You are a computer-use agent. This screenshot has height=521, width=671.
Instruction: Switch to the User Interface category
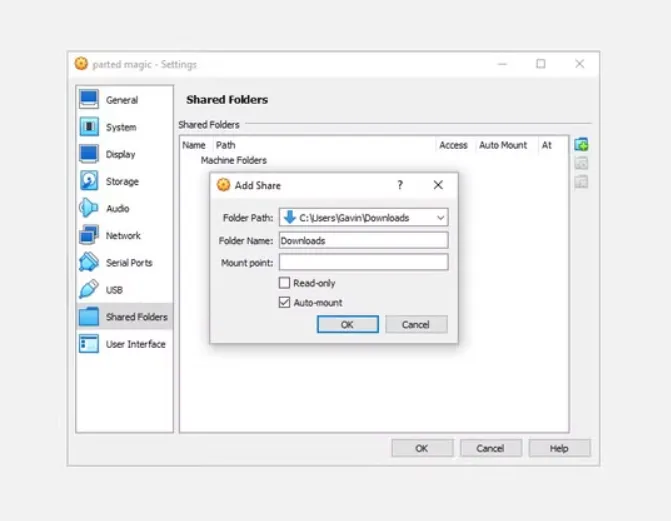[x=135, y=344]
